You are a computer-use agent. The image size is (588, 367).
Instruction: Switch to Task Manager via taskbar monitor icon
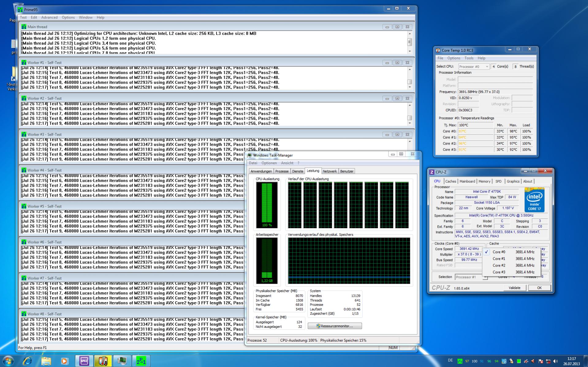122,361
